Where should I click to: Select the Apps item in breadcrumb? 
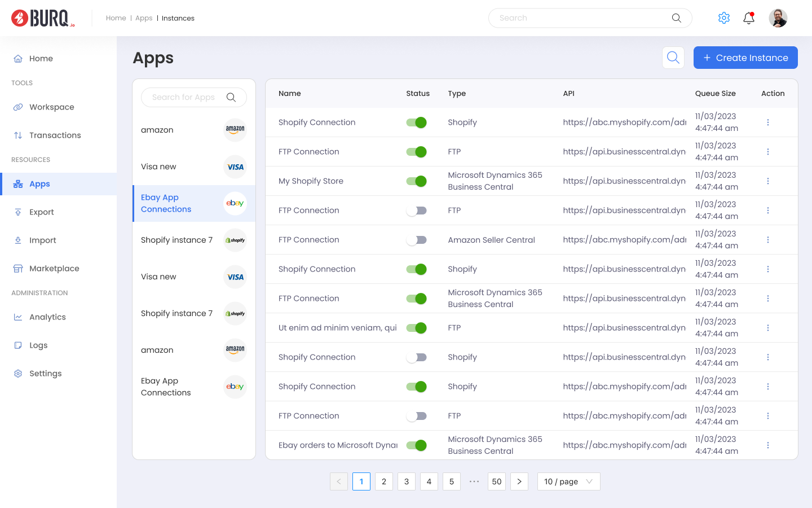[x=144, y=17]
